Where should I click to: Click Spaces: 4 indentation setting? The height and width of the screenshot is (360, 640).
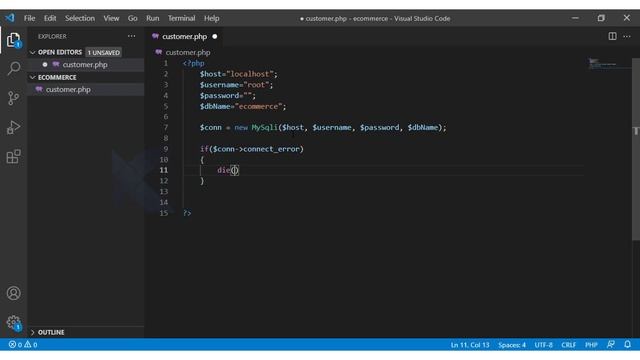[512, 345]
